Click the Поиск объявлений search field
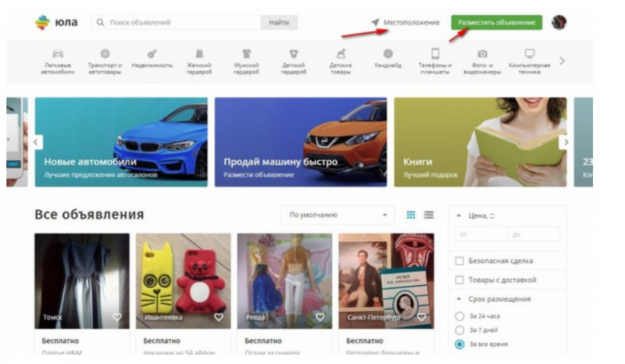The height and width of the screenshot is (364, 625). pyautogui.click(x=177, y=23)
